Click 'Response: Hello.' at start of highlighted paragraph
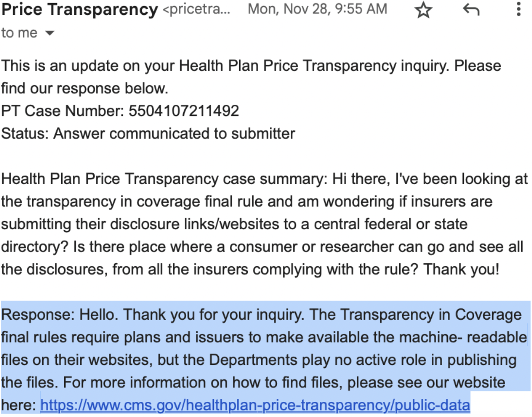The width and height of the screenshot is (532, 417). click(x=58, y=314)
